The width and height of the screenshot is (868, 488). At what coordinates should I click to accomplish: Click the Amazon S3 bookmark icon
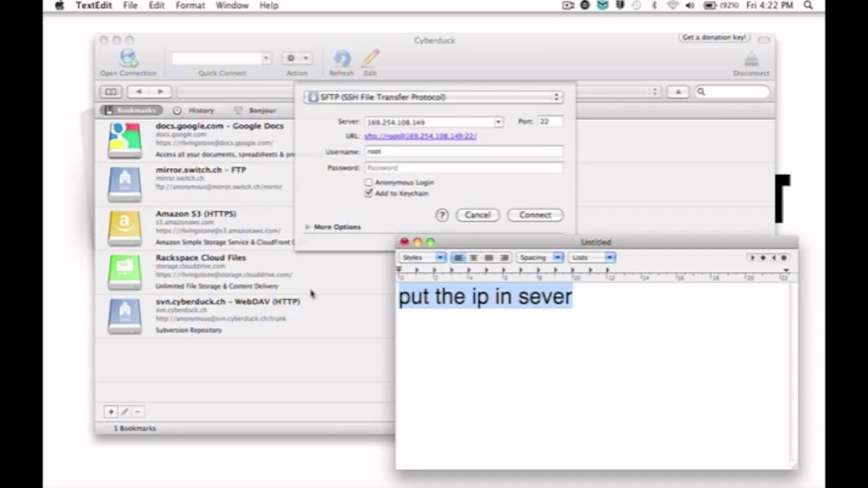(125, 228)
